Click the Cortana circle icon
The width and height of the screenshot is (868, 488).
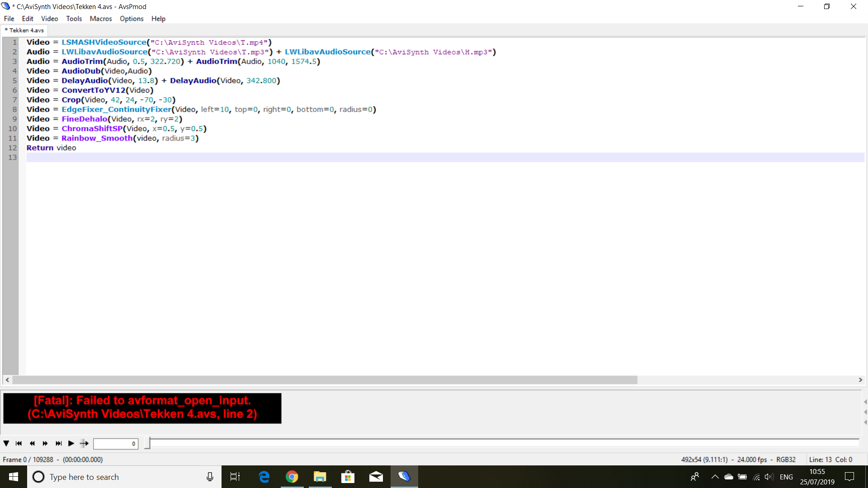tap(38, 477)
